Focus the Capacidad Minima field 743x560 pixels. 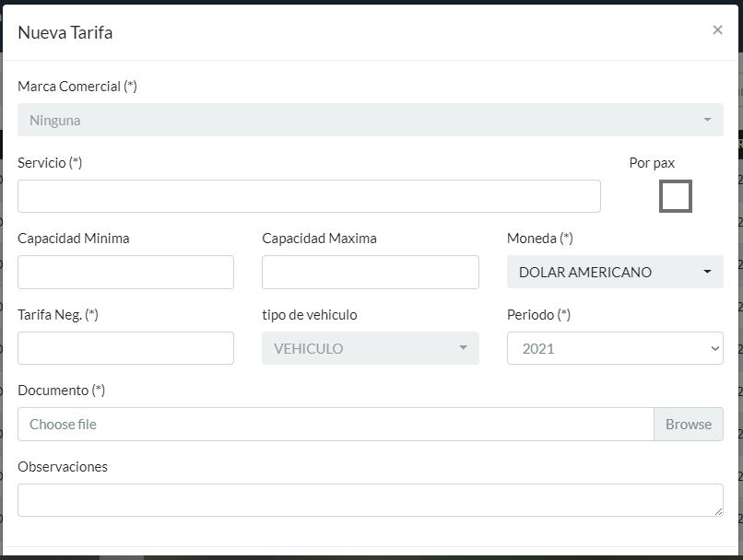click(125, 273)
